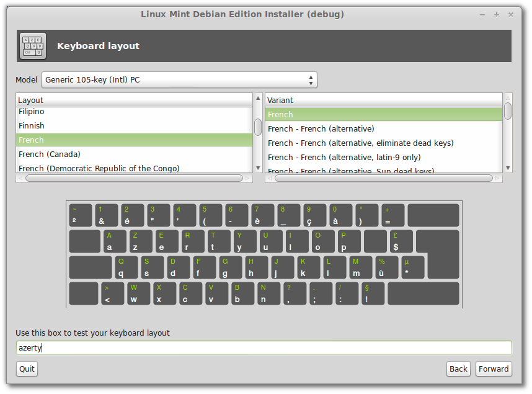
Task: Click Layout list scroll down arrow
Action: (x=258, y=168)
